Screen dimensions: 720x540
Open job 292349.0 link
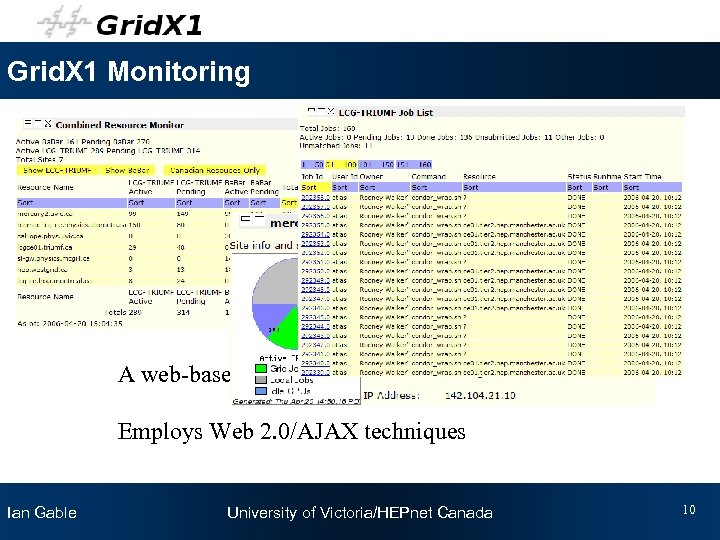click(x=315, y=280)
